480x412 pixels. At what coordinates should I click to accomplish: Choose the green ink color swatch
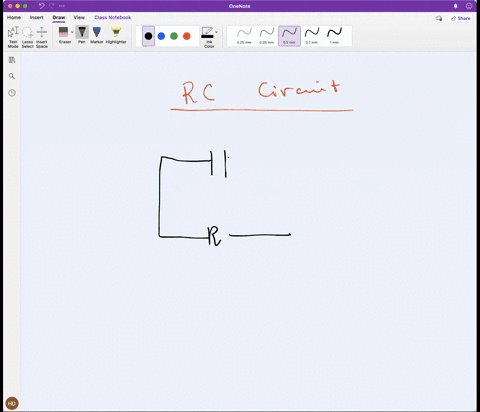[174, 36]
